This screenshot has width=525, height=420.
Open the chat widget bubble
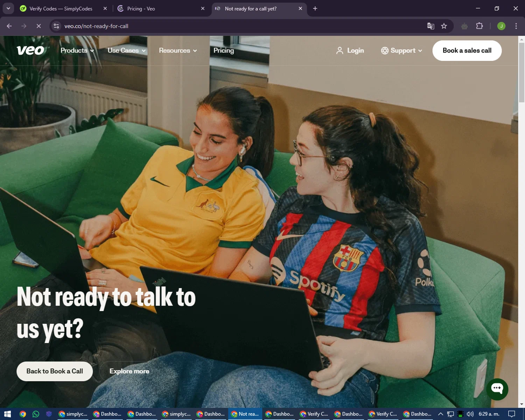coord(497,389)
